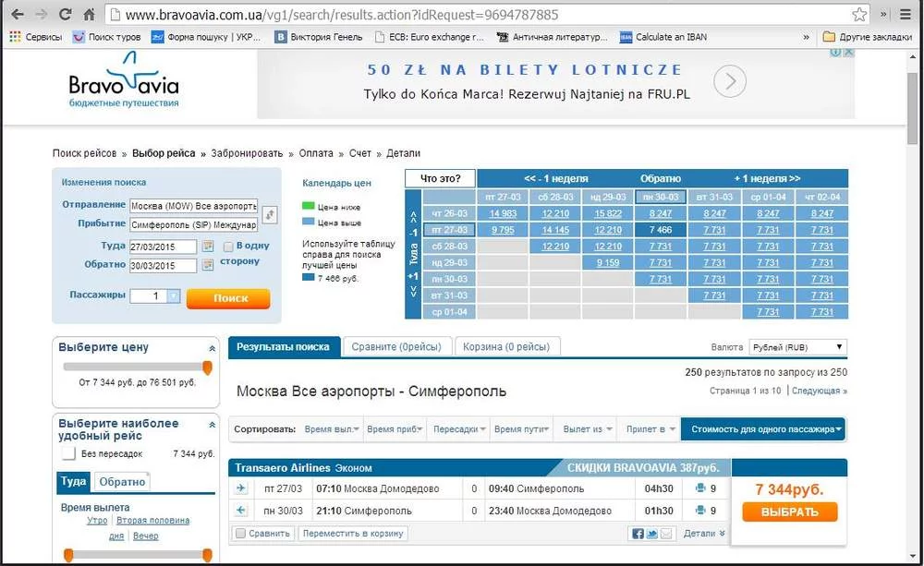Click the orange Поиск button
Viewport: 924px width, 566px height.
[228, 298]
